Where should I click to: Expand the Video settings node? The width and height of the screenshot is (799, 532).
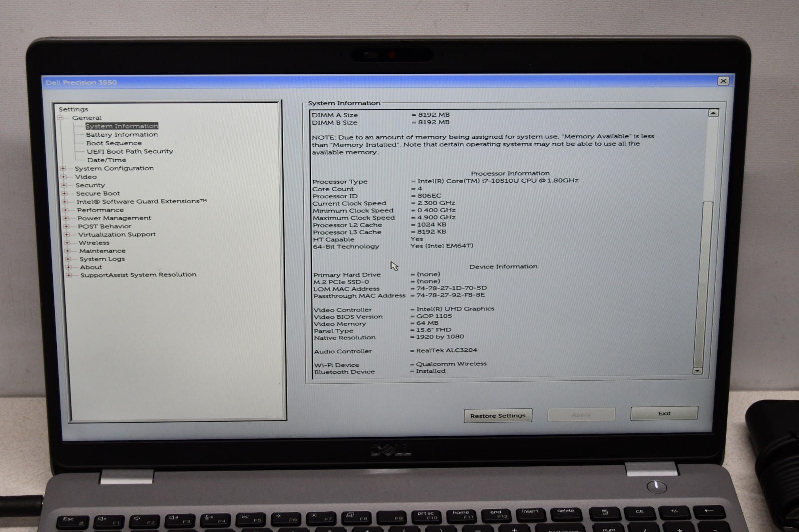[x=63, y=177]
